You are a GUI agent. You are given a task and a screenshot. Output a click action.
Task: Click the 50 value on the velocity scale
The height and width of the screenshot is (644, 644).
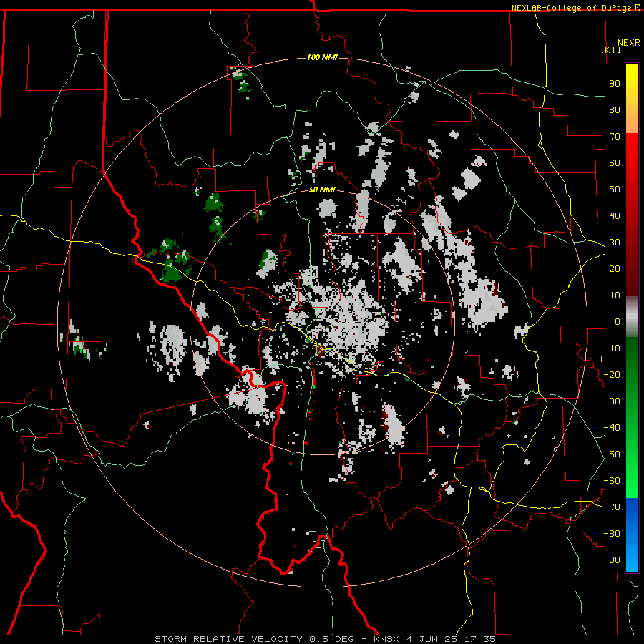[615, 190]
